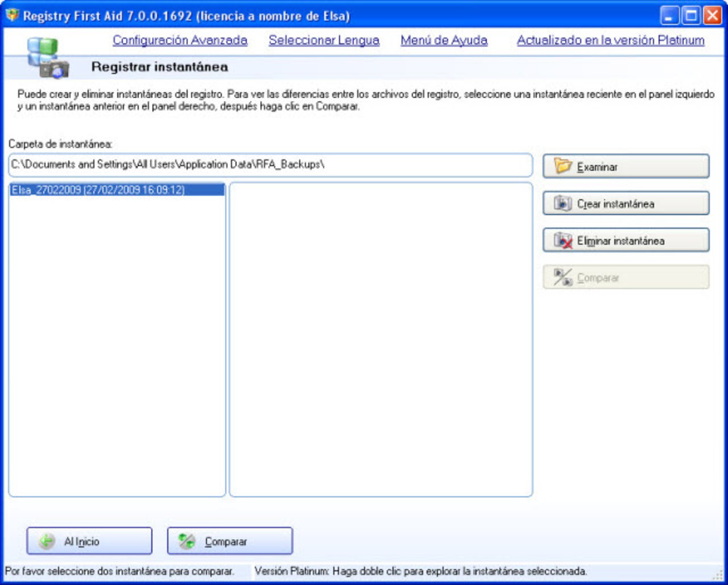Click the registry snapshot camera logo icon
The height and width of the screenshot is (585, 728).
tap(48, 58)
